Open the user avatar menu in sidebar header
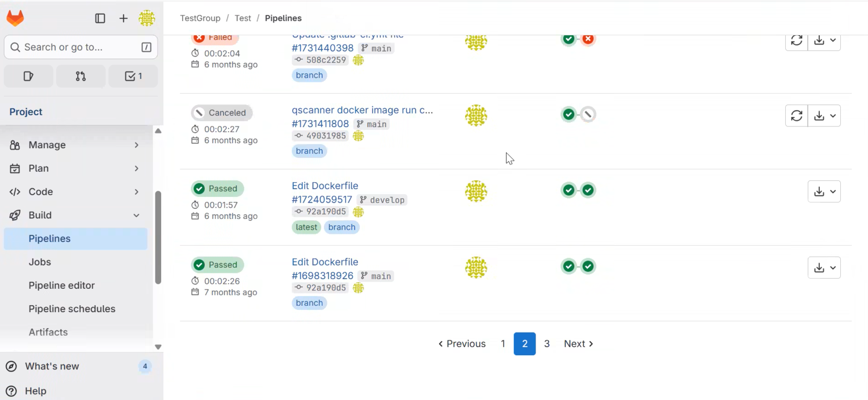This screenshot has height=400, width=868. (147, 18)
